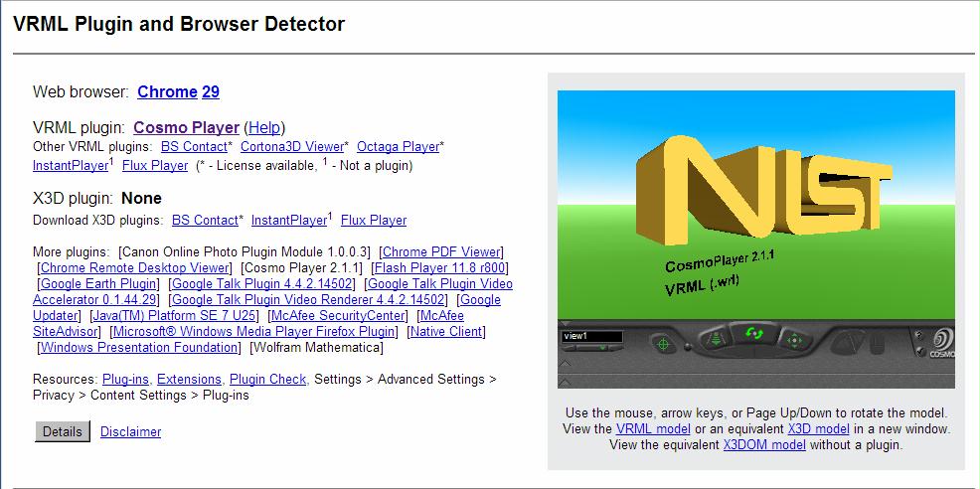Click the 3D NIST model viewport
This screenshot has width=980, height=489.
pos(756,205)
